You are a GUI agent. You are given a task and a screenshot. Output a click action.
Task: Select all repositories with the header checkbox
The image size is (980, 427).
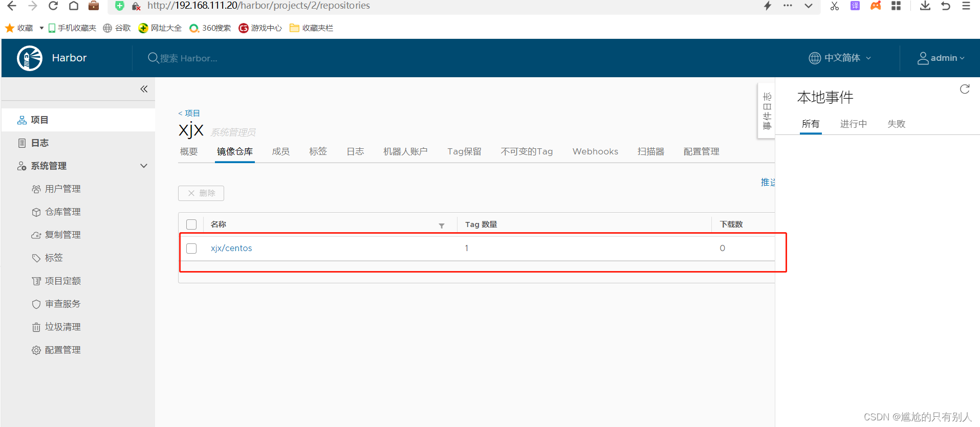coord(191,224)
